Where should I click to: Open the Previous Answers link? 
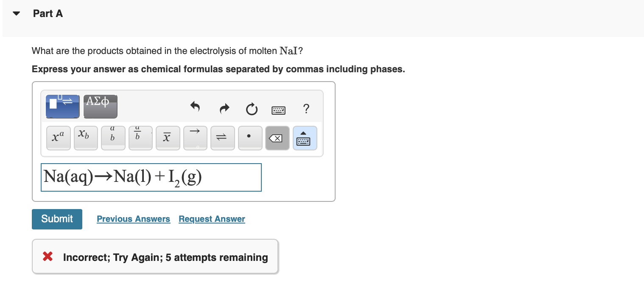(133, 219)
